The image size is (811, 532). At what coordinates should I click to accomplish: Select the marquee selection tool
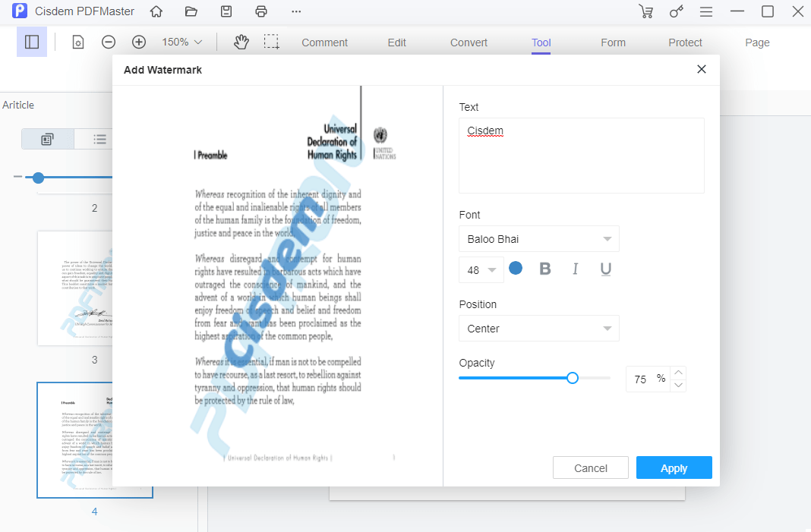272,42
